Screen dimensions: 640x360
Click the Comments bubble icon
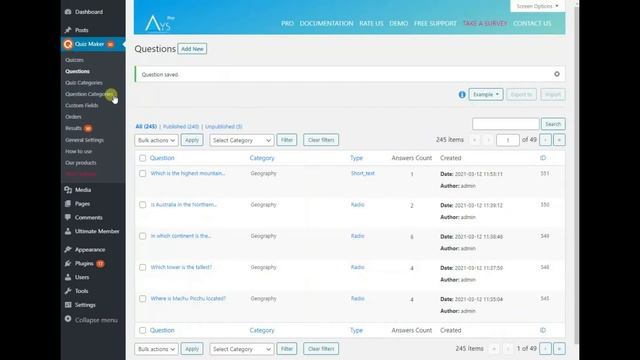68,217
